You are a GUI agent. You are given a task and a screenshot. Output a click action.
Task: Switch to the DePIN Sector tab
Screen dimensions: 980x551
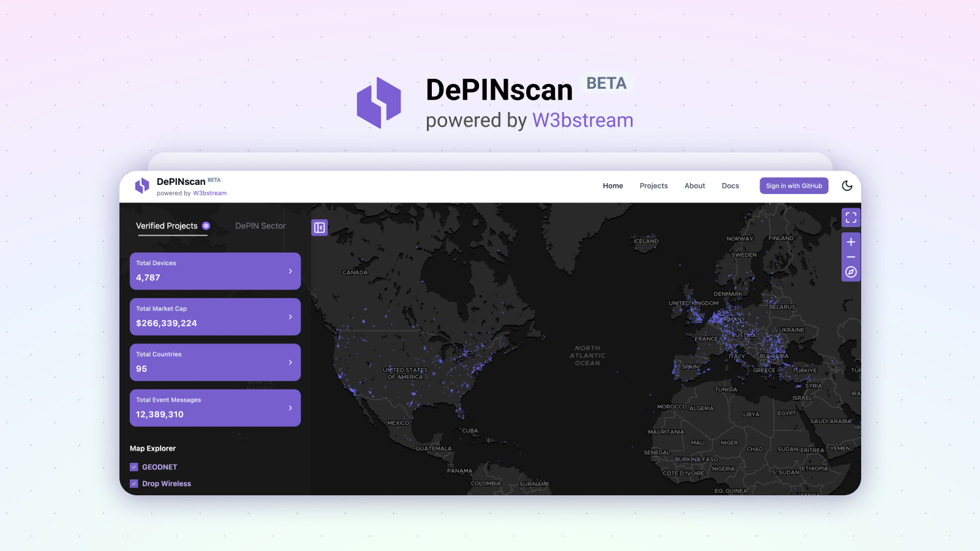260,225
